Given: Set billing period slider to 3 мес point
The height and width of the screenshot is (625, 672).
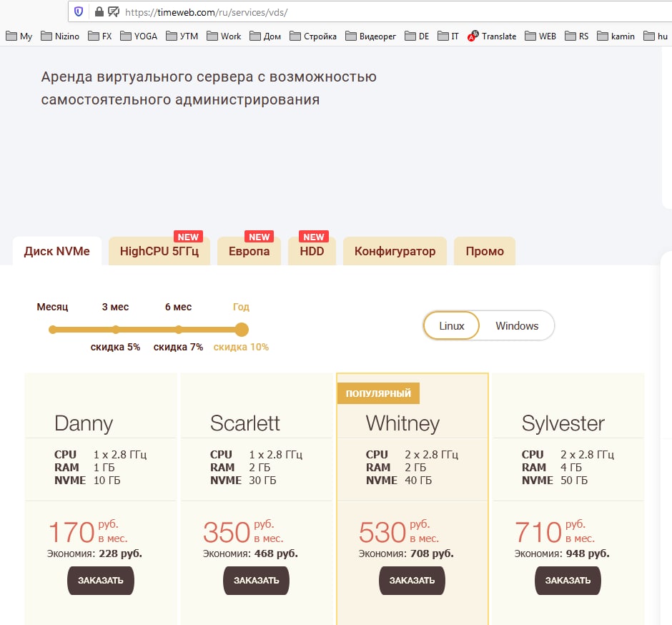Looking at the screenshot, I should coord(116,330).
